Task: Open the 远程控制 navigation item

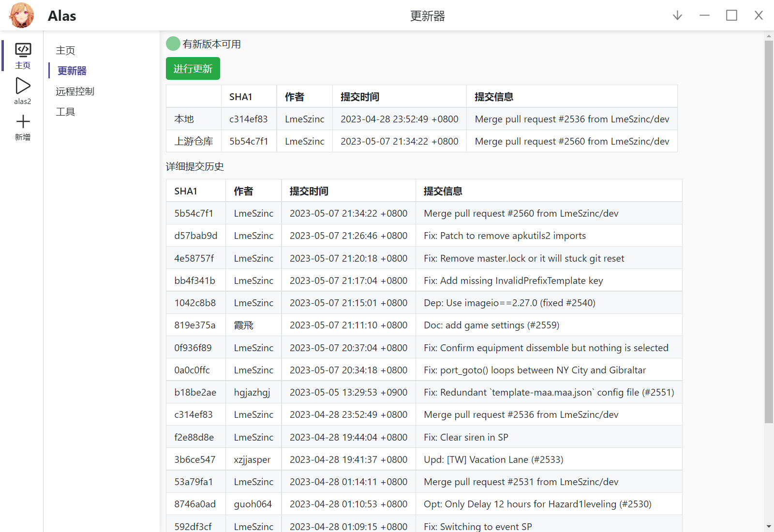Action: (x=75, y=91)
